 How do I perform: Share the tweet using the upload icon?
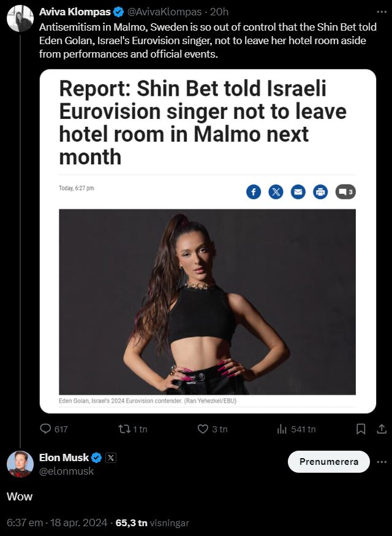[x=382, y=429]
